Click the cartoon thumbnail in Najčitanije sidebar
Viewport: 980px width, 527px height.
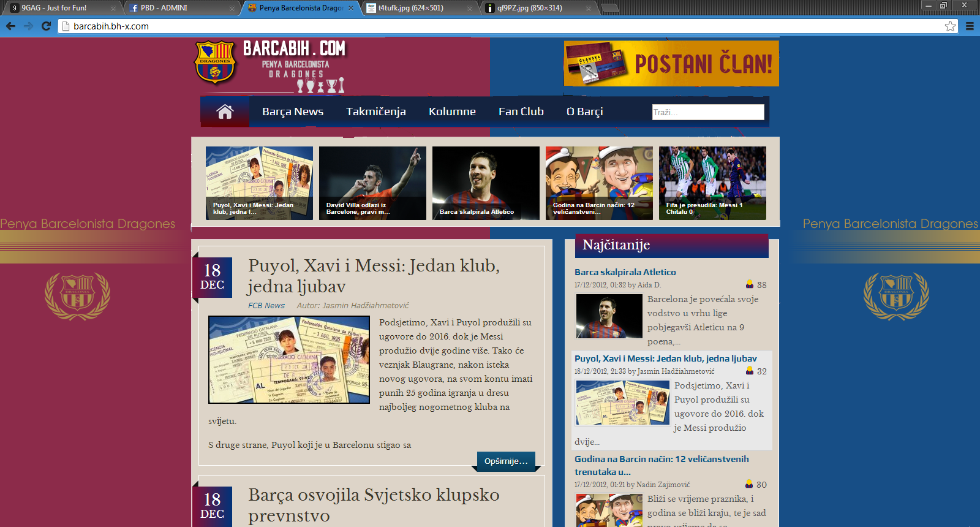click(609, 510)
